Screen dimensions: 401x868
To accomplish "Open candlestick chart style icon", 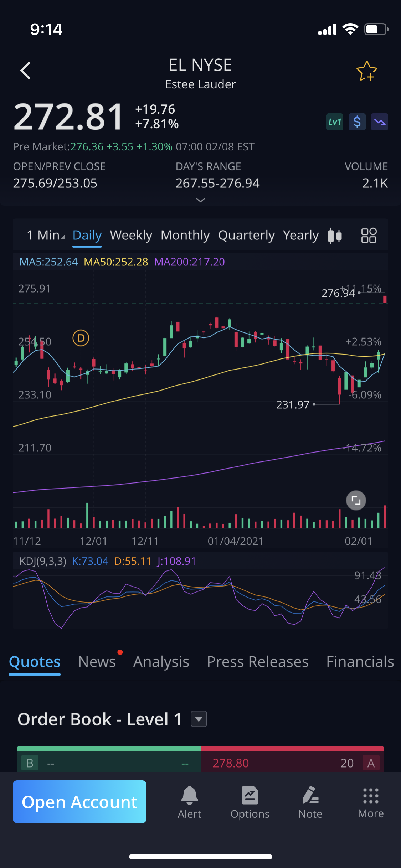I will (335, 236).
